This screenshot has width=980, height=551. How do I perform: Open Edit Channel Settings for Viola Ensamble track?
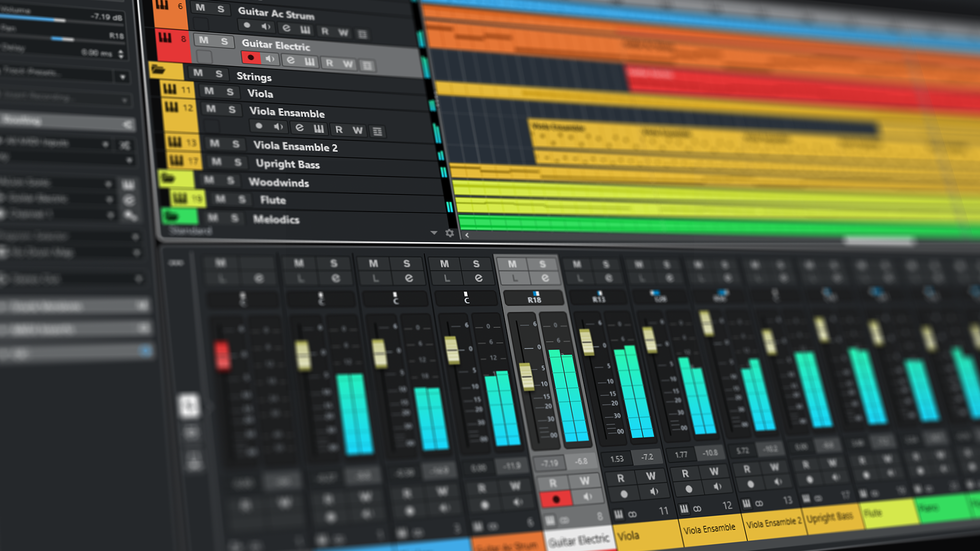click(x=300, y=128)
